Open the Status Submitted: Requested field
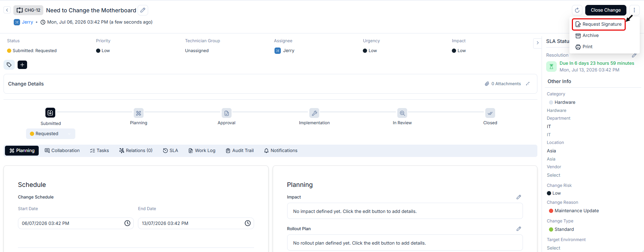The height and width of the screenshot is (252, 644). [x=32, y=51]
